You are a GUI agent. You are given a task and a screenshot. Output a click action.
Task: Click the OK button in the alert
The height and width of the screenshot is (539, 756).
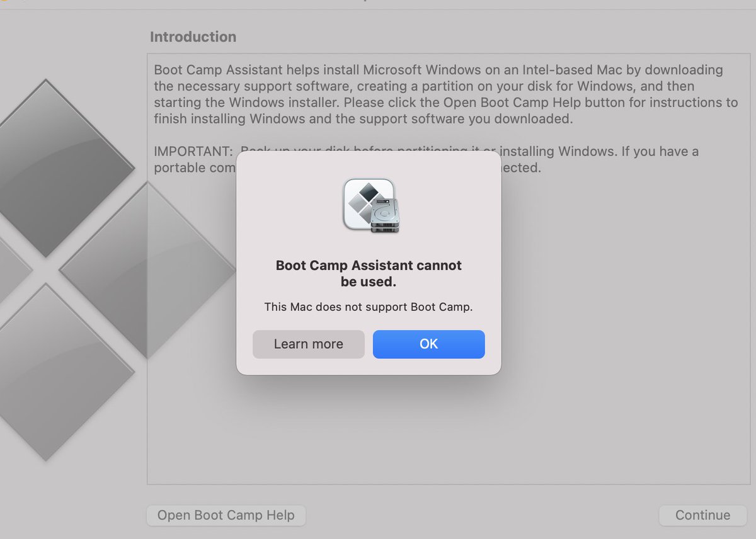coord(428,344)
